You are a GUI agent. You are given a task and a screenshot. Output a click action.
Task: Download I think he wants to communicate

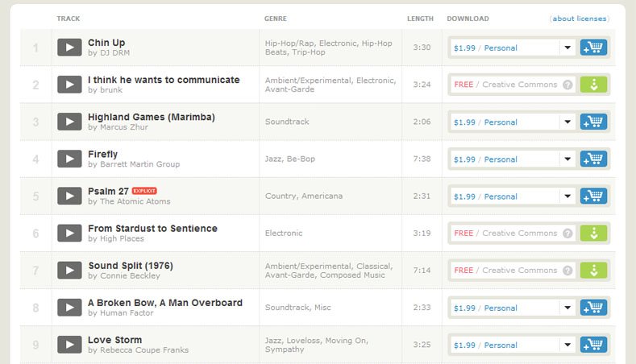(593, 85)
